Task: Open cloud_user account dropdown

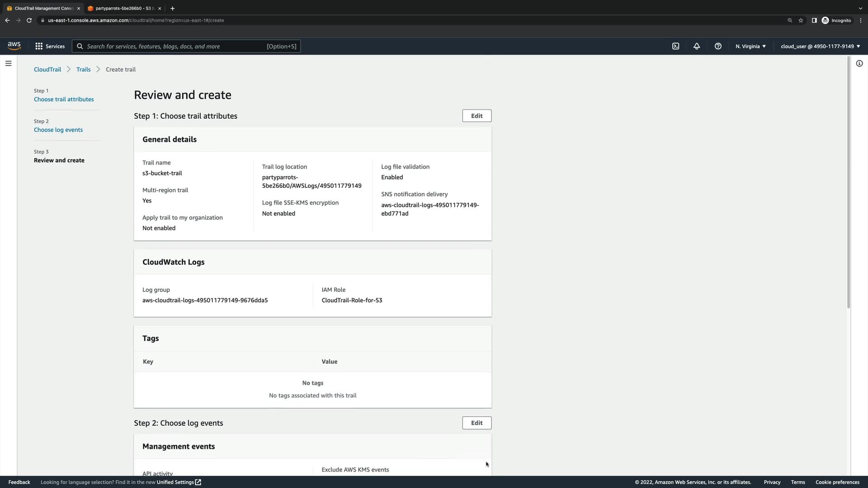Action: 820,46
